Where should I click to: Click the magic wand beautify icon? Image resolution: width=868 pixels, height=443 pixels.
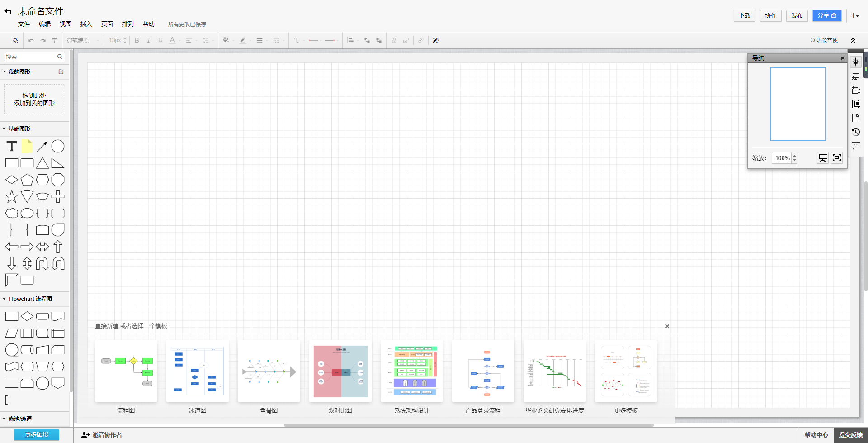tap(436, 40)
